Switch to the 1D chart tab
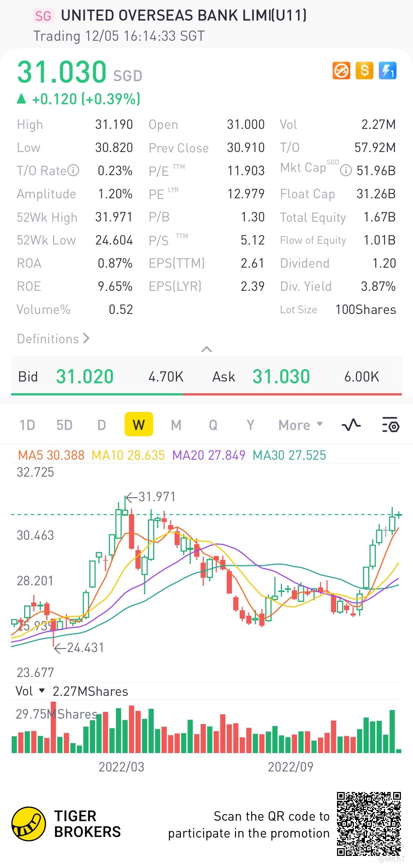The image size is (413, 868). [27, 425]
